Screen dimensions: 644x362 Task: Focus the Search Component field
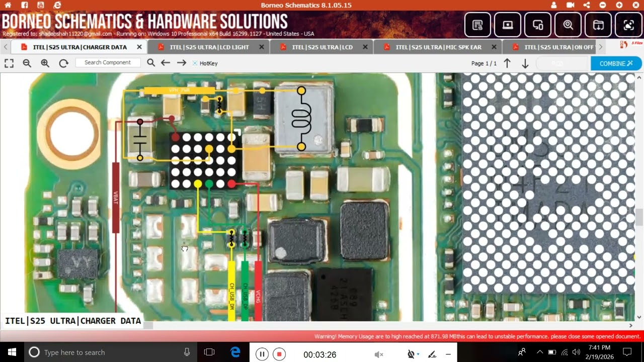click(108, 63)
